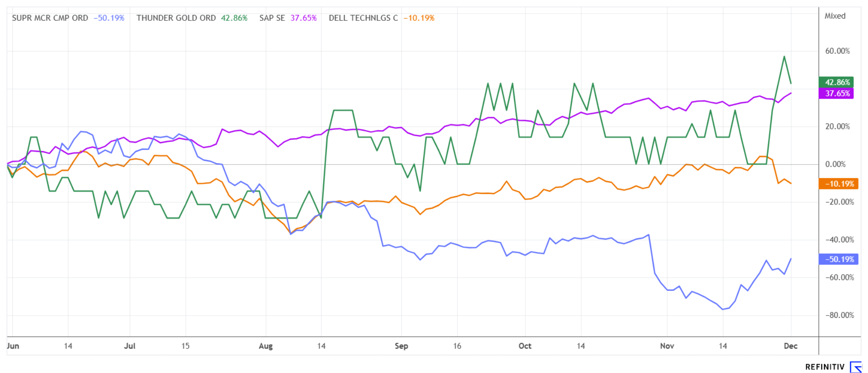This screenshot has height=373, width=868.
Task: Click the orange -10.19% axis value badge
Action: pyautogui.click(x=839, y=184)
